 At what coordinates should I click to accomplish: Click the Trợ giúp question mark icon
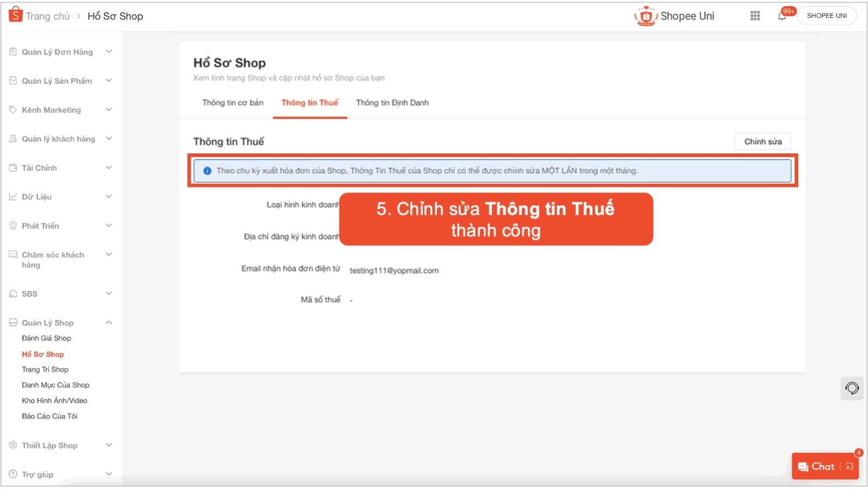(13, 474)
